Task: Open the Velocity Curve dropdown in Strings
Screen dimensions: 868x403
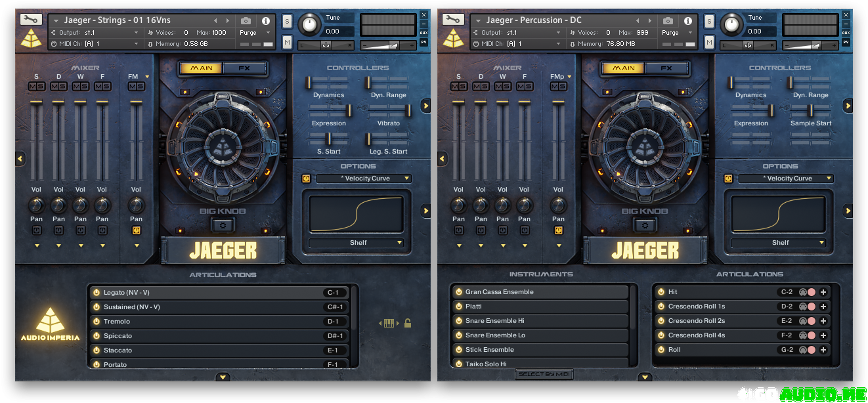Action: pyautogui.click(x=364, y=179)
